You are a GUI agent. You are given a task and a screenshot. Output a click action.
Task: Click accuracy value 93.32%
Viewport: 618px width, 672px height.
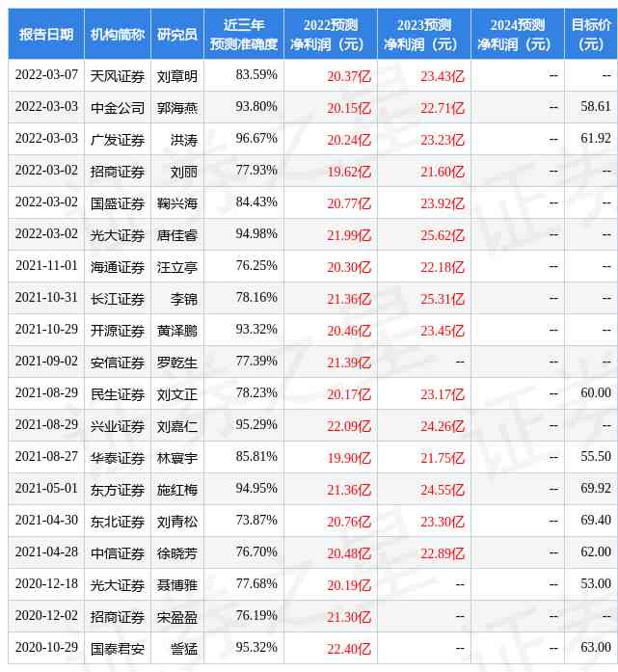(x=256, y=329)
